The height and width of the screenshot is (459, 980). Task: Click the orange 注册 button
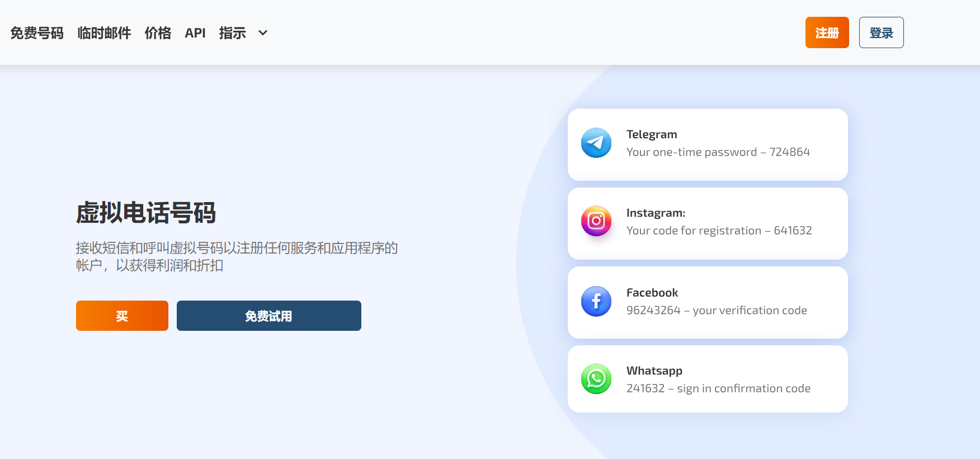[x=827, y=32]
